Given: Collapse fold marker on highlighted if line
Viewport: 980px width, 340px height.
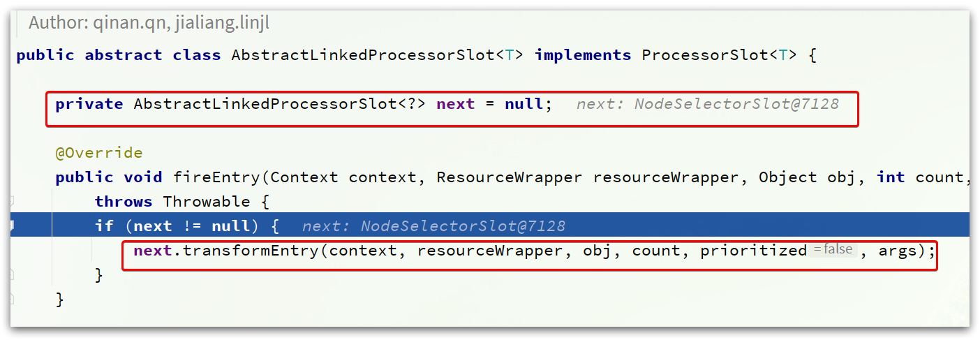Looking at the screenshot, I should coord(13,226).
